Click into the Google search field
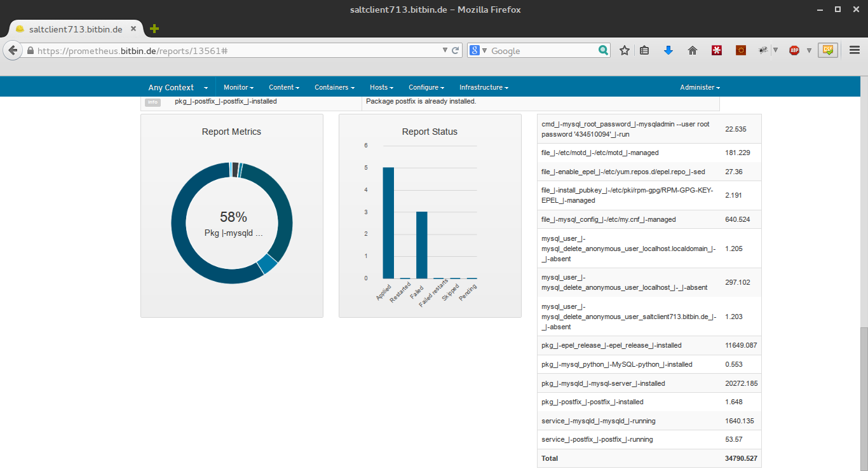Viewport: 868px width, 471px height. [x=540, y=51]
